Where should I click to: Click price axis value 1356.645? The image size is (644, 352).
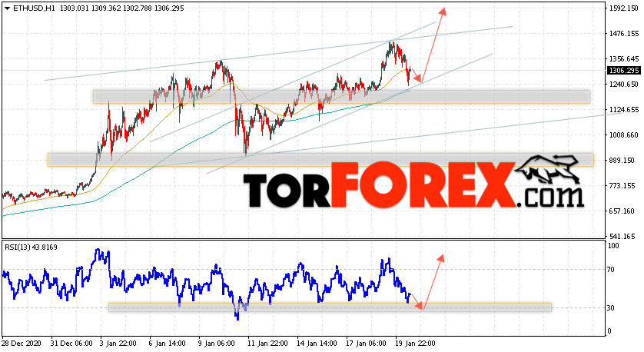[x=624, y=59]
